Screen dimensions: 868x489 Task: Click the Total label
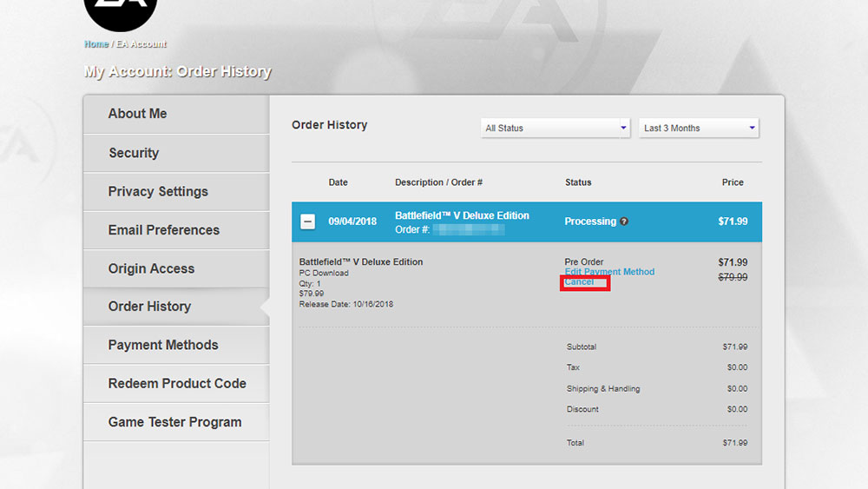coord(575,442)
